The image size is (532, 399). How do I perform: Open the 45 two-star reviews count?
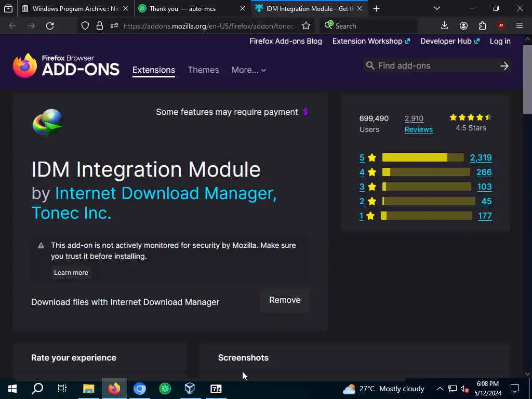[486, 201]
